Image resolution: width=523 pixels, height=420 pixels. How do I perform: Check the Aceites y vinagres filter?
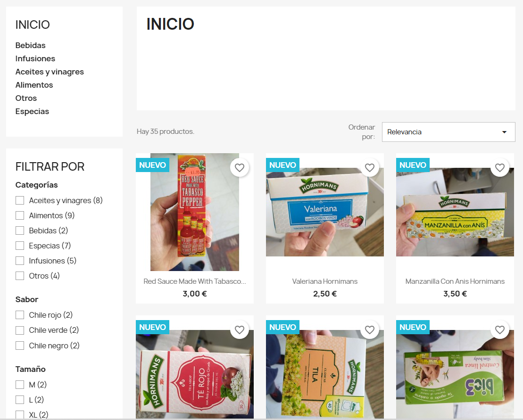coord(20,200)
